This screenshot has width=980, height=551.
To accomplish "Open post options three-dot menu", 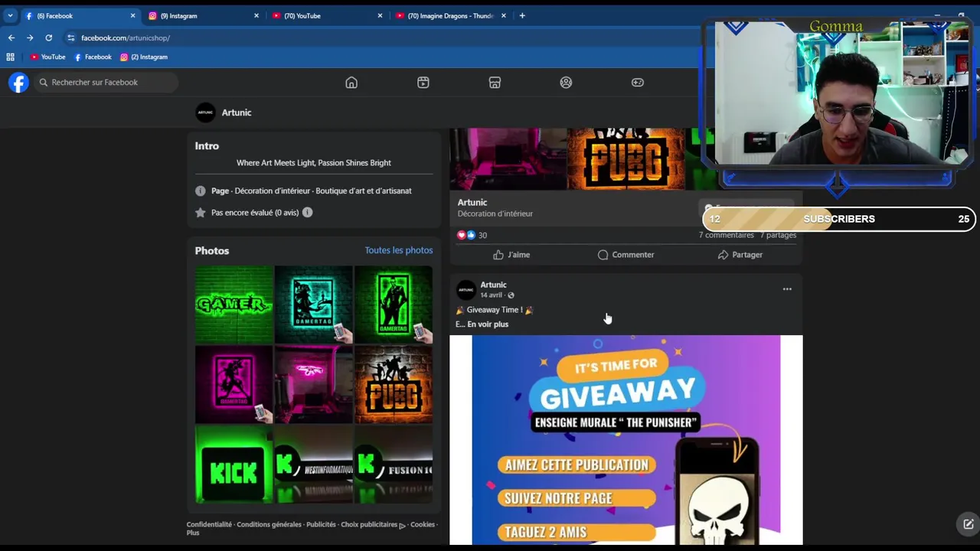I will [787, 289].
